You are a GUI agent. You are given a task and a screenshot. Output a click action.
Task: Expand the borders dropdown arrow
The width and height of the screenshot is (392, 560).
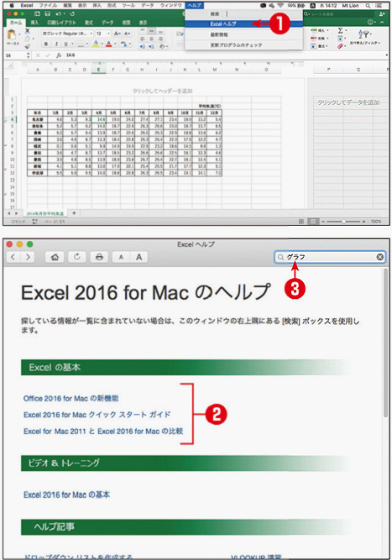pyautogui.click(x=86, y=44)
